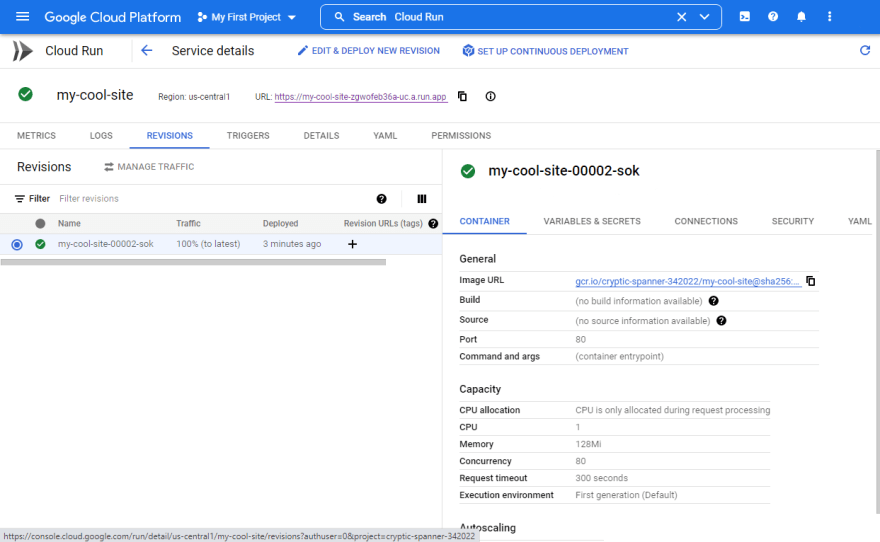Viewport: 880px width, 542px height.
Task: Click the Cloud Run product logo icon
Action: [x=22, y=51]
